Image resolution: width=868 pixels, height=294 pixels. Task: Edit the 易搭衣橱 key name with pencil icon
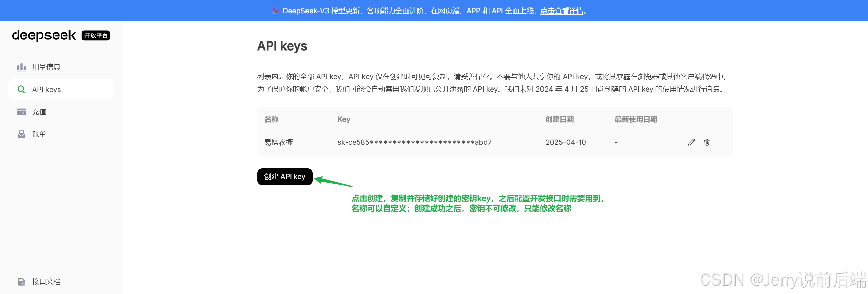tap(691, 142)
